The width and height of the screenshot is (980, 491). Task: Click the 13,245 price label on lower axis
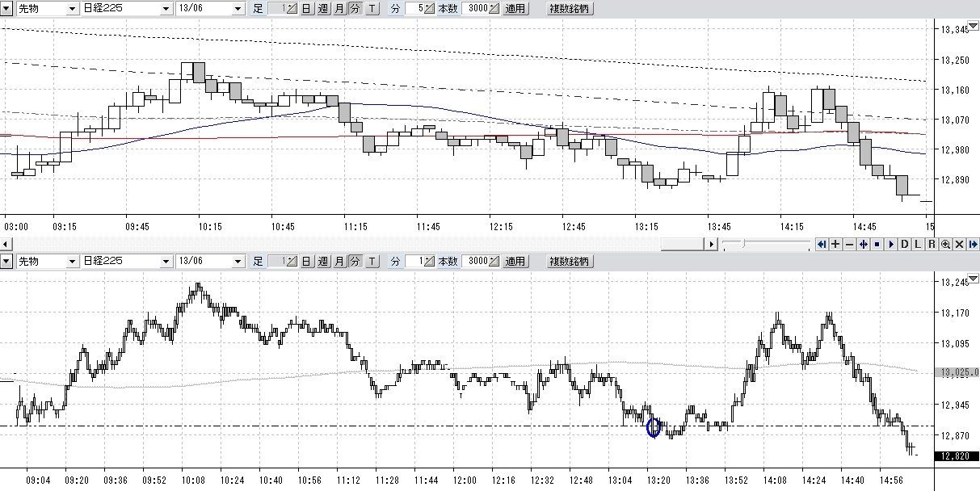tap(955, 282)
